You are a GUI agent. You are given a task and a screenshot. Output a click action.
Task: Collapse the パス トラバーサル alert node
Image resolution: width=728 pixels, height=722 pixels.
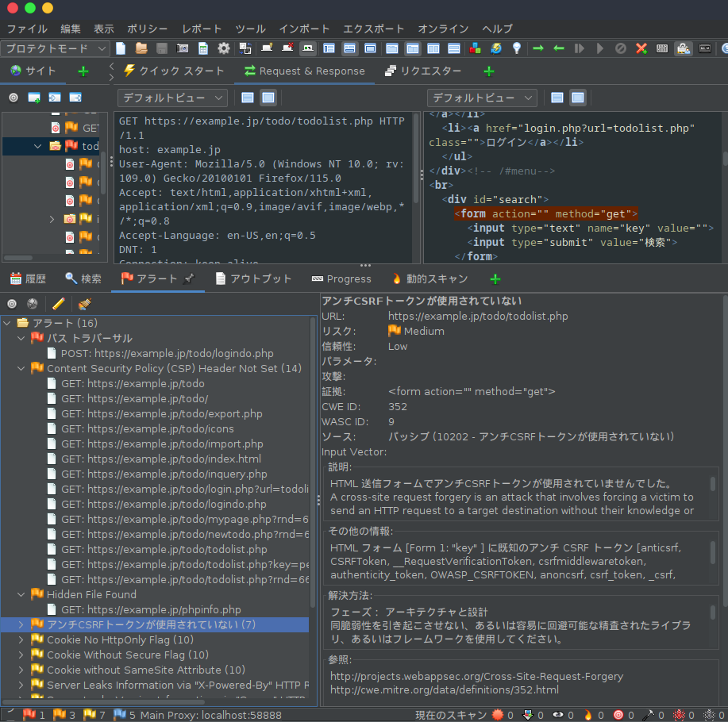click(21, 338)
